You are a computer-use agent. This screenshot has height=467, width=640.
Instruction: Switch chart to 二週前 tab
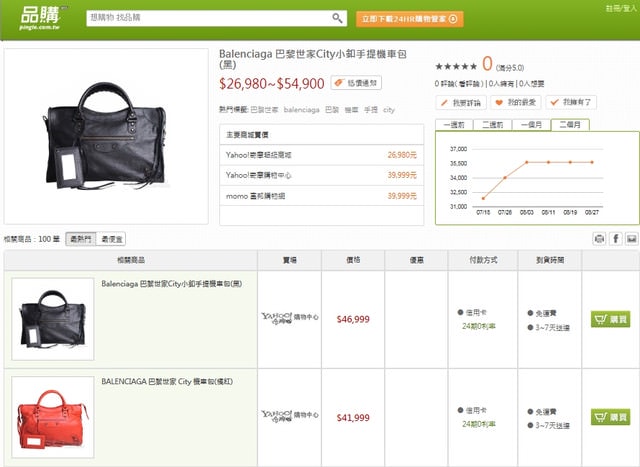[492, 125]
